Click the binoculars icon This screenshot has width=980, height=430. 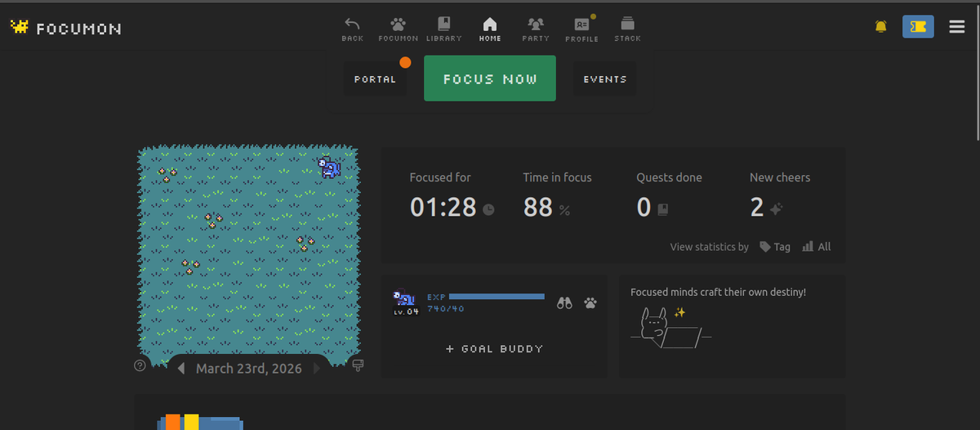[x=564, y=302]
